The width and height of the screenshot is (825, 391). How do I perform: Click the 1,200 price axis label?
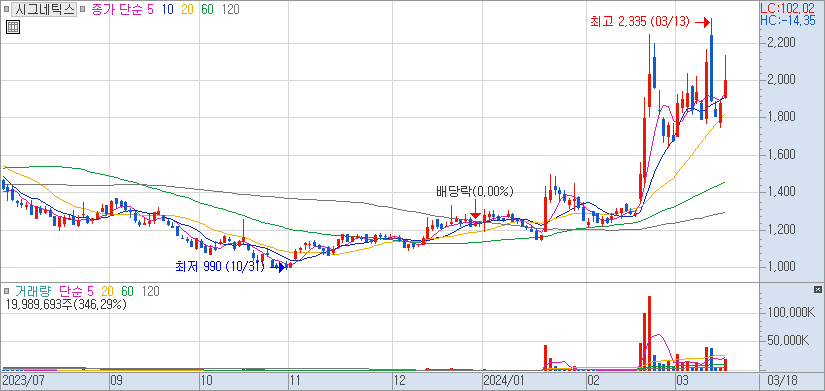(x=780, y=230)
